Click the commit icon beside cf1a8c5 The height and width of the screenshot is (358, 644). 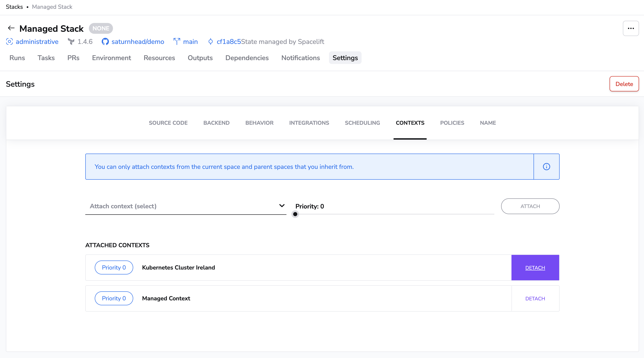(210, 41)
